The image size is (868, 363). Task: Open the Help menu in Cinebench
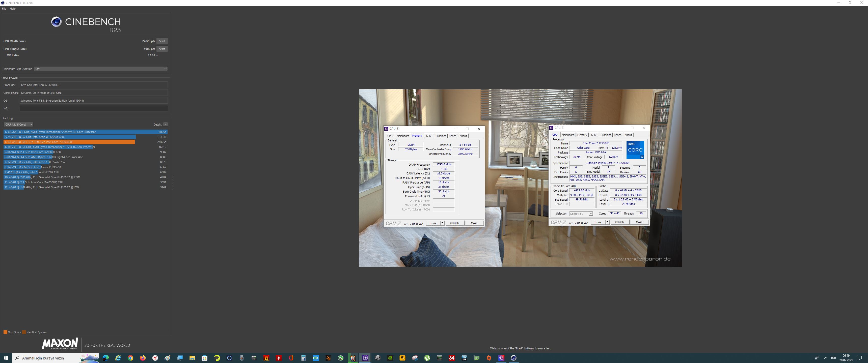pyautogui.click(x=12, y=9)
